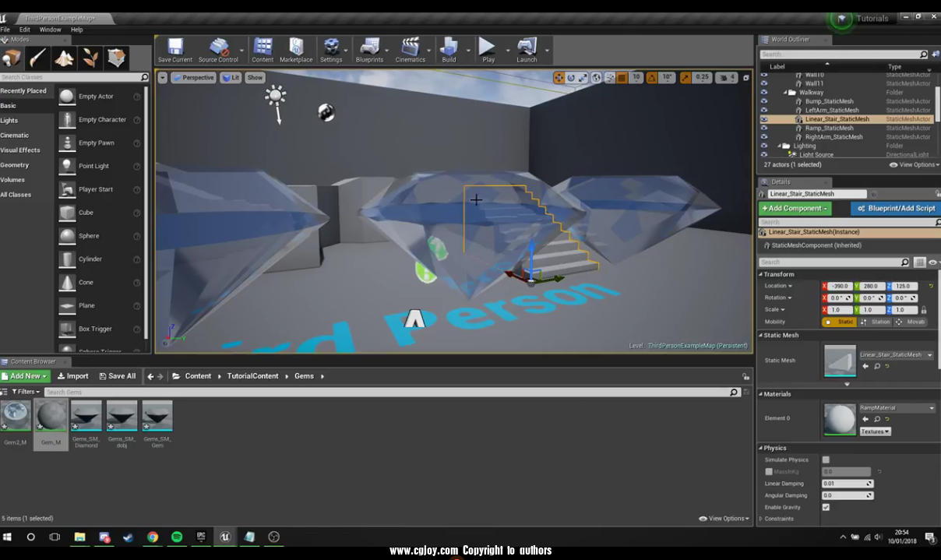Open the Marketplace from the toolbar
Viewport: 941px width, 560px height.
tap(296, 48)
